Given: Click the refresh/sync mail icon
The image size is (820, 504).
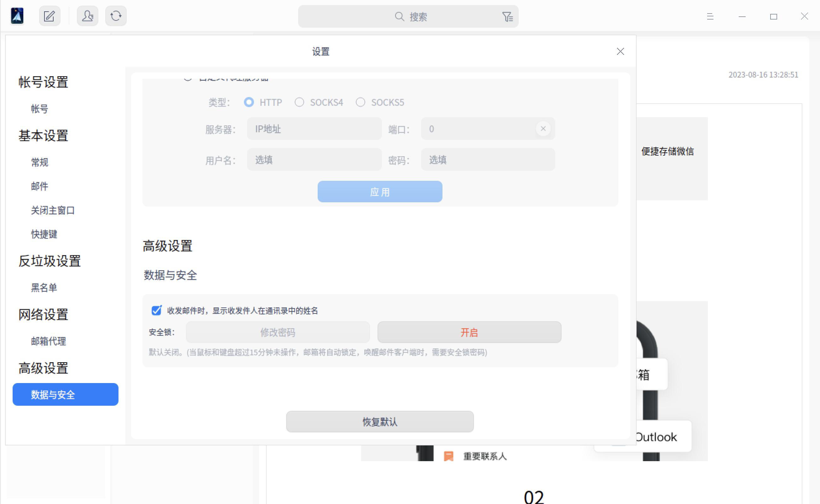Looking at the screenshot, I should (x=116, y=16).
